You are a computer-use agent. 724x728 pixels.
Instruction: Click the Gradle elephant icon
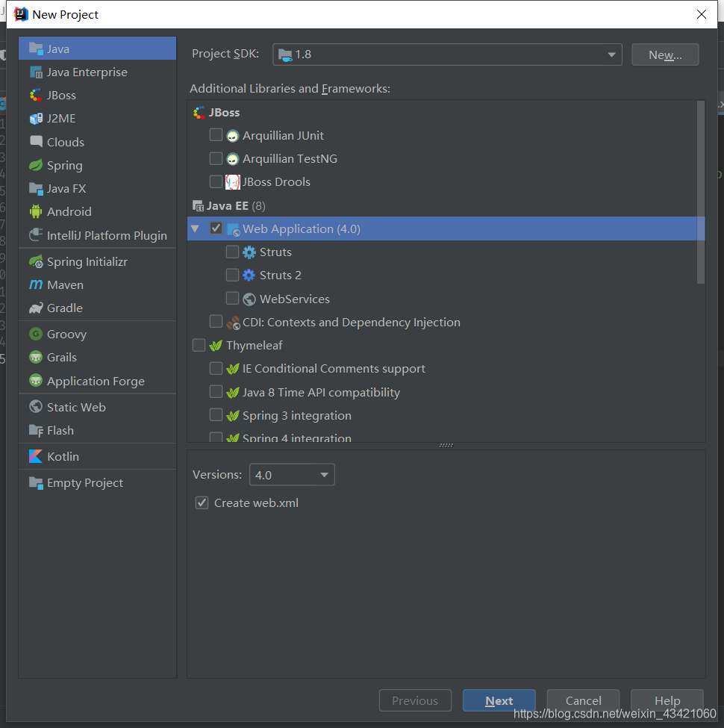click(36, 308)
